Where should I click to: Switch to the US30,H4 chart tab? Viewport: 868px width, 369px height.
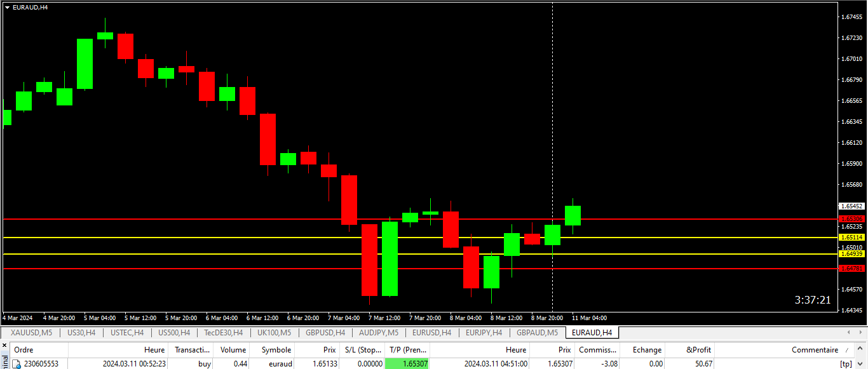click(x=81, y=332)
